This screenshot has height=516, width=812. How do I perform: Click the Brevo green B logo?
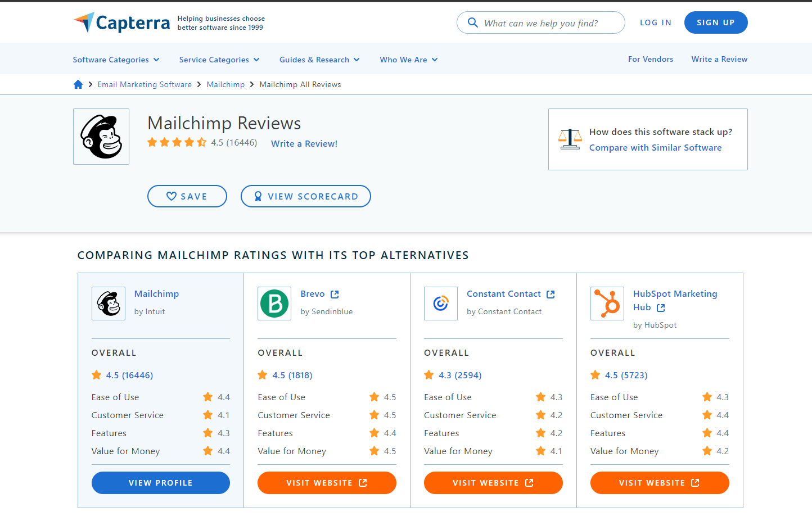(x=274, y=304)
